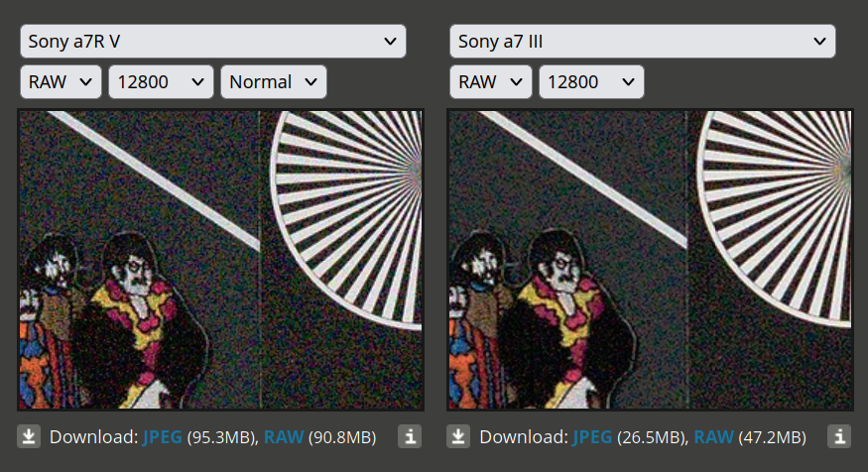
Task: Download the 95.3MB JPEG file
Action: coord(163,437)
